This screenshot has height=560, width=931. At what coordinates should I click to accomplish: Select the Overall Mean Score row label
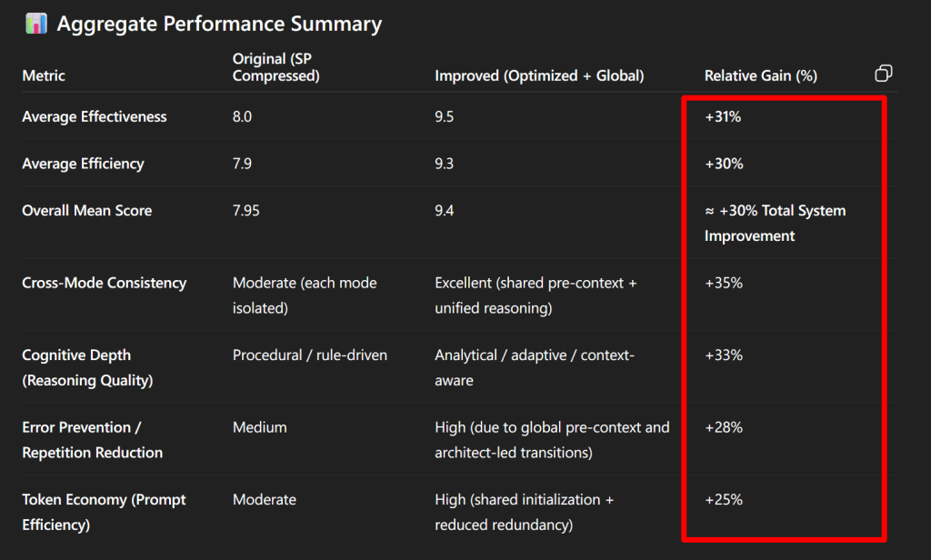click(x=87, y=211)
